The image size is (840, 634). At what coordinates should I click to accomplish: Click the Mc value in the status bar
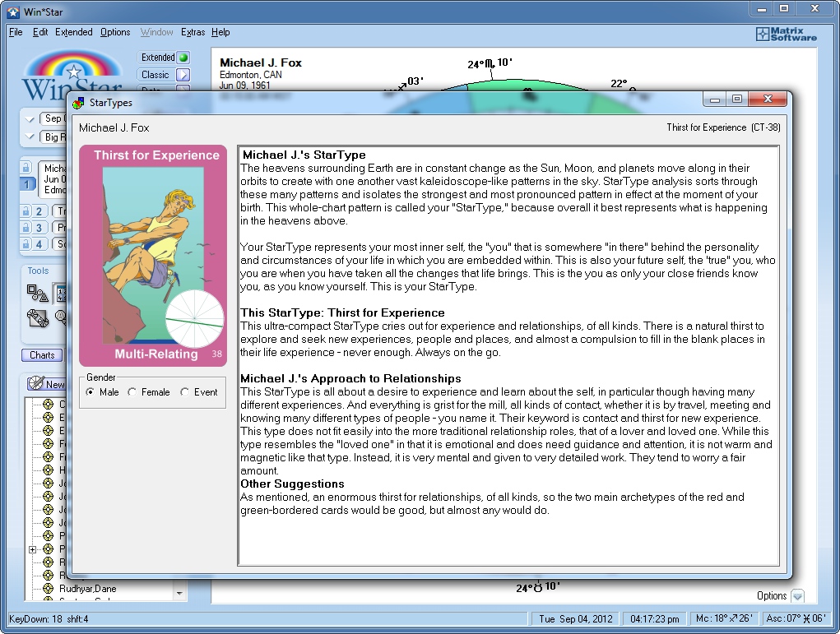coord(724,618)
